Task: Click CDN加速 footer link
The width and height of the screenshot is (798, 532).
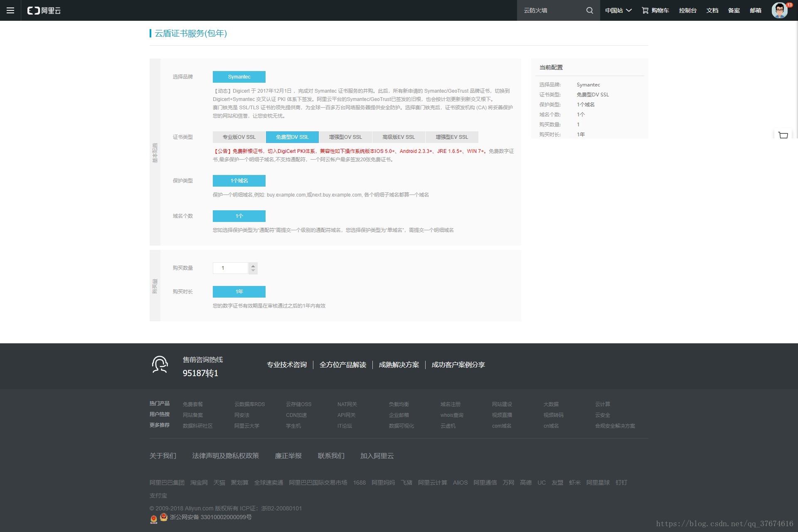Action: (296, 415)
